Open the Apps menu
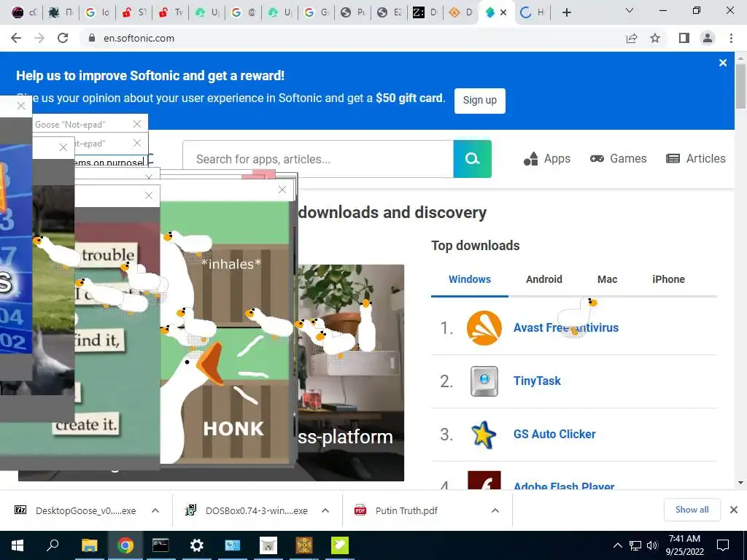Viewport: 747px width, 560px height. (x=547, y=158)
